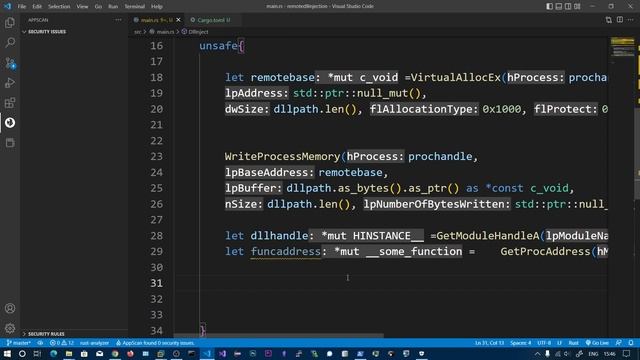The width and height of the screenshot is (640, 360).
Task: Click the master branch in the status bar
Action: 19,343
